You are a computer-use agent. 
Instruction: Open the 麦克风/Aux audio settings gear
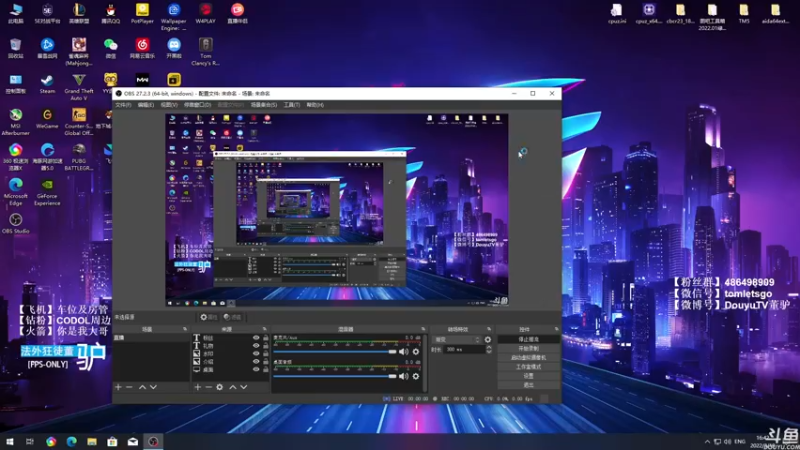[x=416, y=352]
